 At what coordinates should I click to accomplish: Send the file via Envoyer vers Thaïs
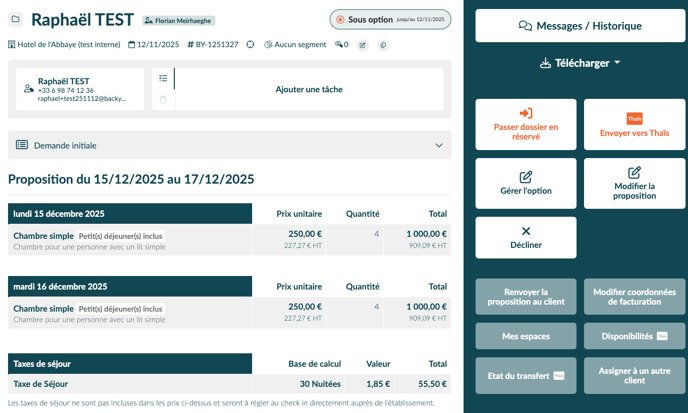pyautogui.click(x=634, y=125)
